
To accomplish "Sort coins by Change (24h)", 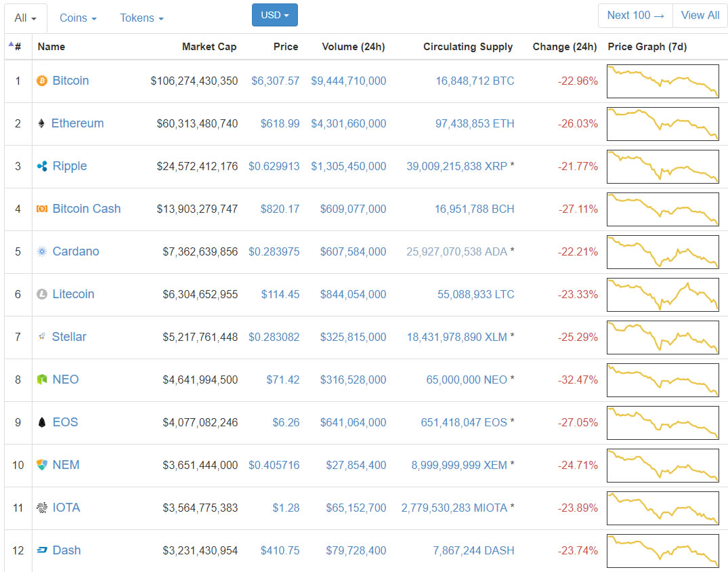I will coord(565,47).
